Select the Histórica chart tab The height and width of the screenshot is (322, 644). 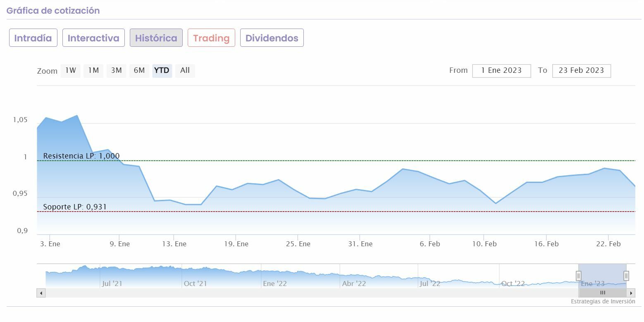click(156, 38)
